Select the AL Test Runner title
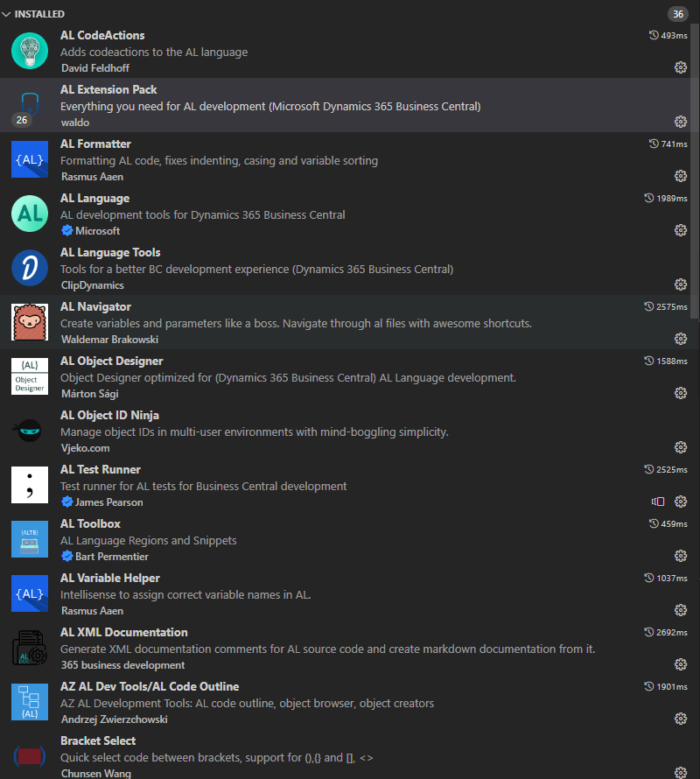Image resolution: width=700 pixels, height=779 pixels. 101,469
